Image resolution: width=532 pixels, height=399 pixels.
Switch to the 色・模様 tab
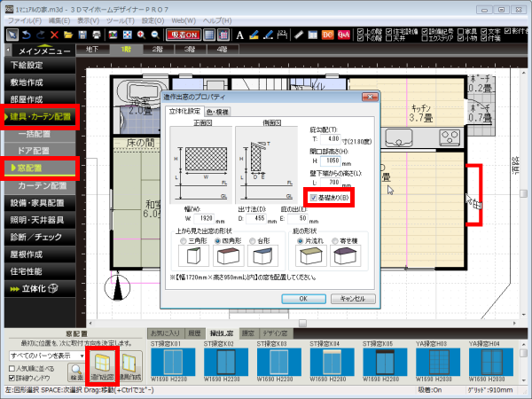pos(215,112)
